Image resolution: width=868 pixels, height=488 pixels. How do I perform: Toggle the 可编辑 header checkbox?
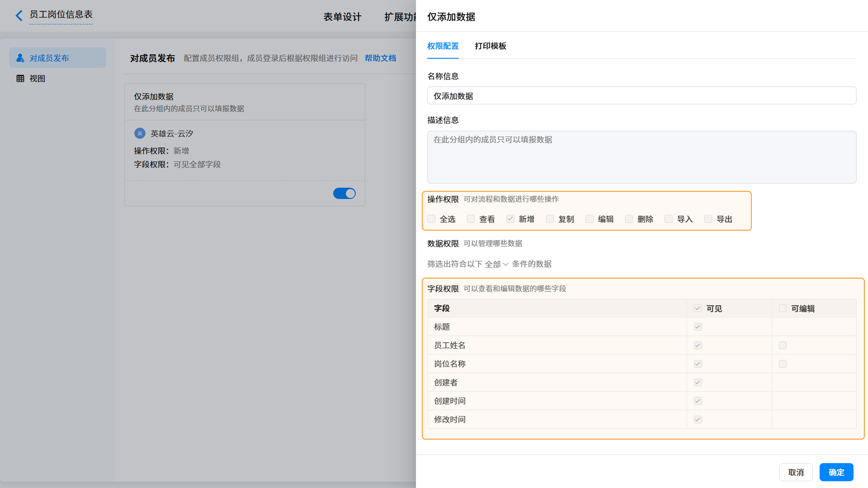pyautogui.click(x=783, y=308)
